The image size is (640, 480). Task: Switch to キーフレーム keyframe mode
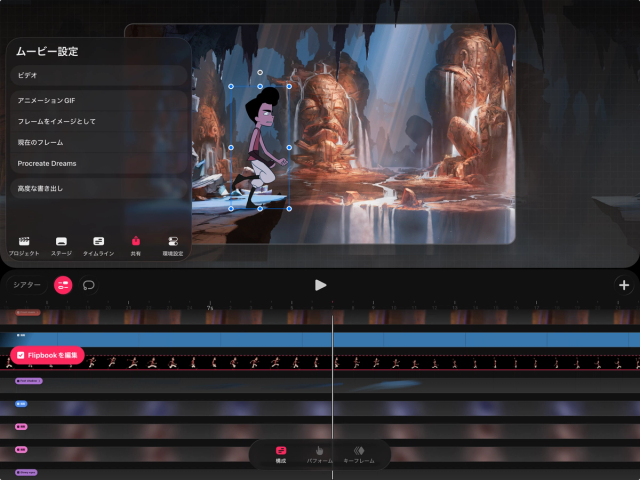[x=359, y=454]
